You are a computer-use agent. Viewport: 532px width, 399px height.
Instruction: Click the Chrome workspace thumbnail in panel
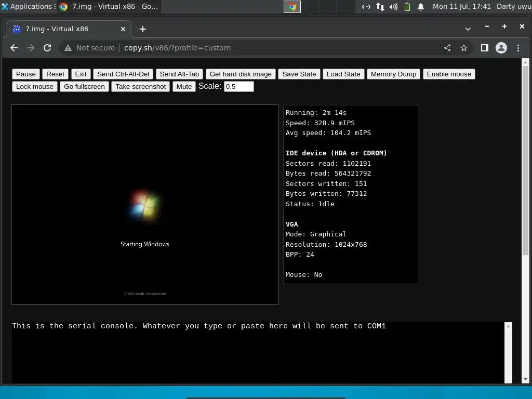pyautogui.click(x=292, y=7)
